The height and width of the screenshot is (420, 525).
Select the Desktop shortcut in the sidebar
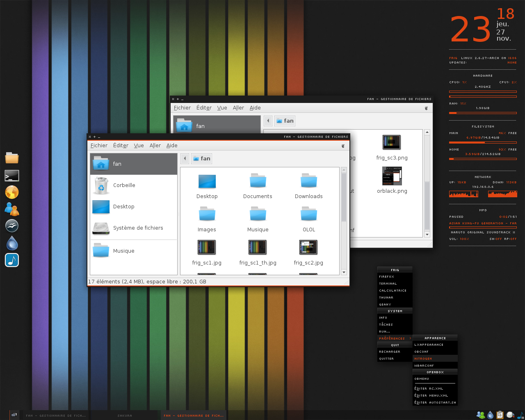pos(134,207)
